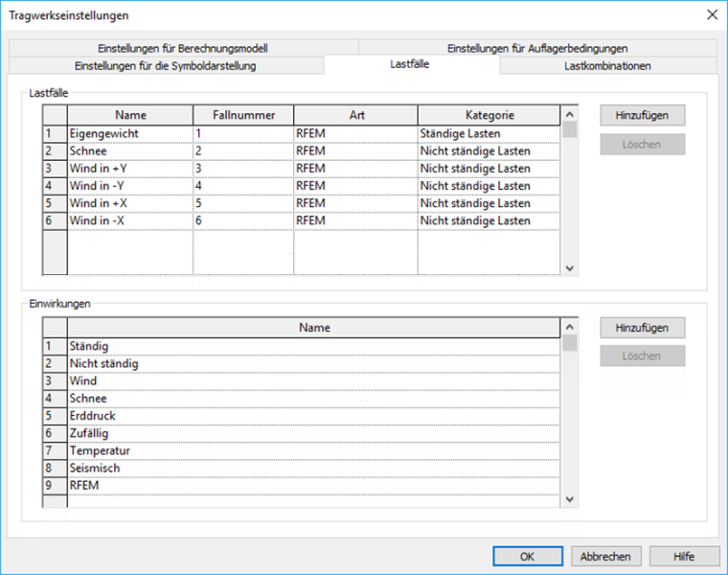
Task: Sort by the Name column header in Lastfälle
Action: tap(130, 115)
